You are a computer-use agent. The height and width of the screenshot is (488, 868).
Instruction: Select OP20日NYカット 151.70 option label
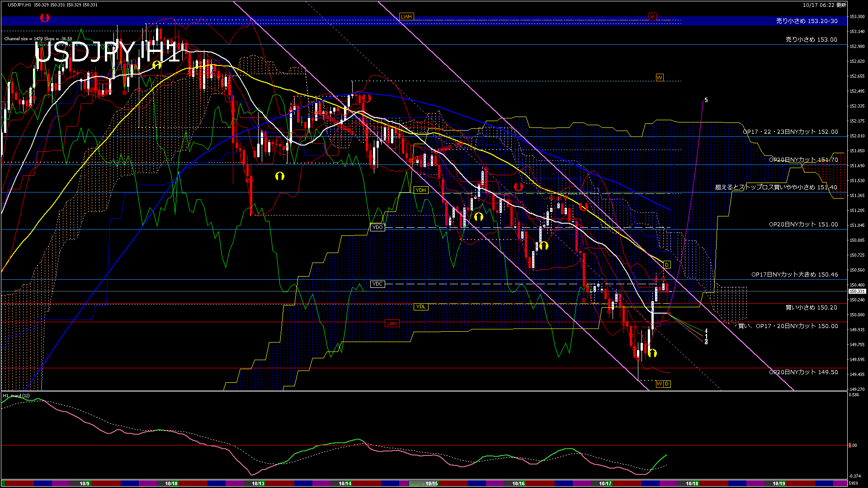coord(803,160)
